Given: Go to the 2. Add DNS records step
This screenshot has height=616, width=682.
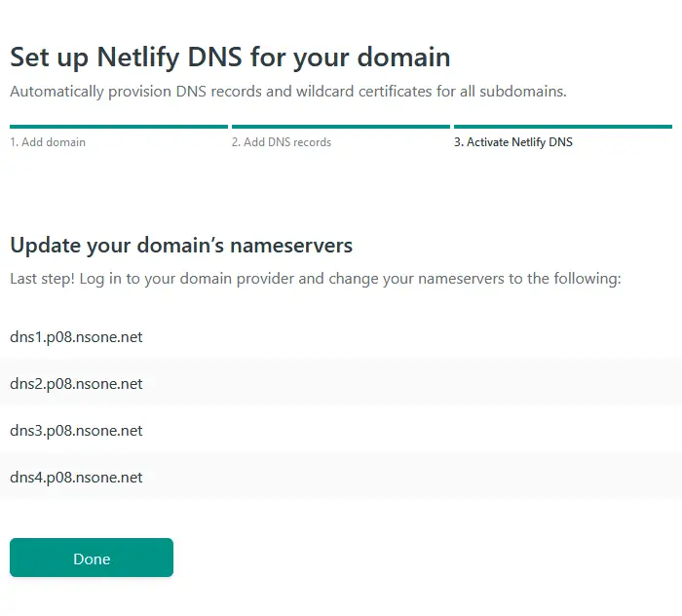Looking at the screenshot, I should 282,142.
